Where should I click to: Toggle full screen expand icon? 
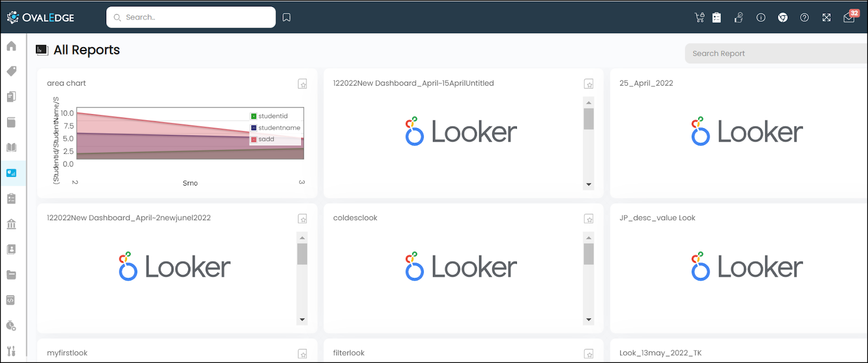coord(826,17)
